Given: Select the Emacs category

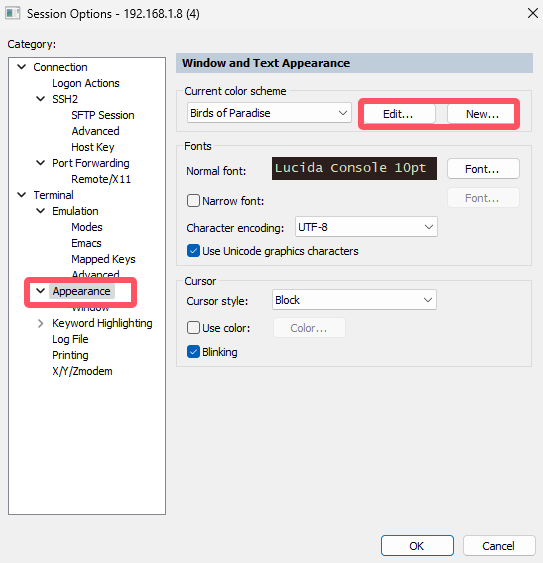Looking at the screenshot, I should 86,243.
